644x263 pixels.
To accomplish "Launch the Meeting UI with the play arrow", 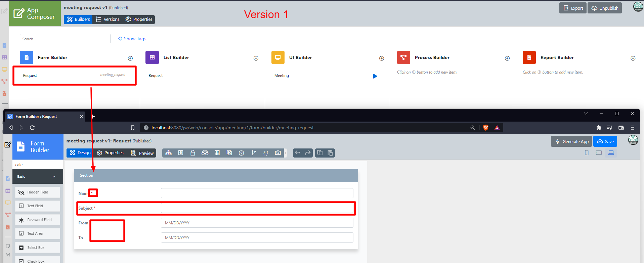I will 375,76.
